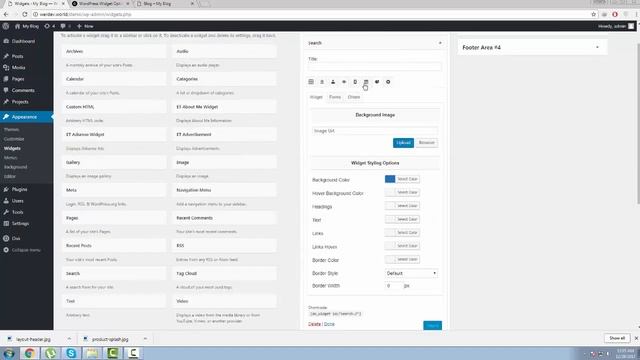The height and width of the screenshot is (360, 640).
Task: Click Show all downloads button
Action: point(617,338)
